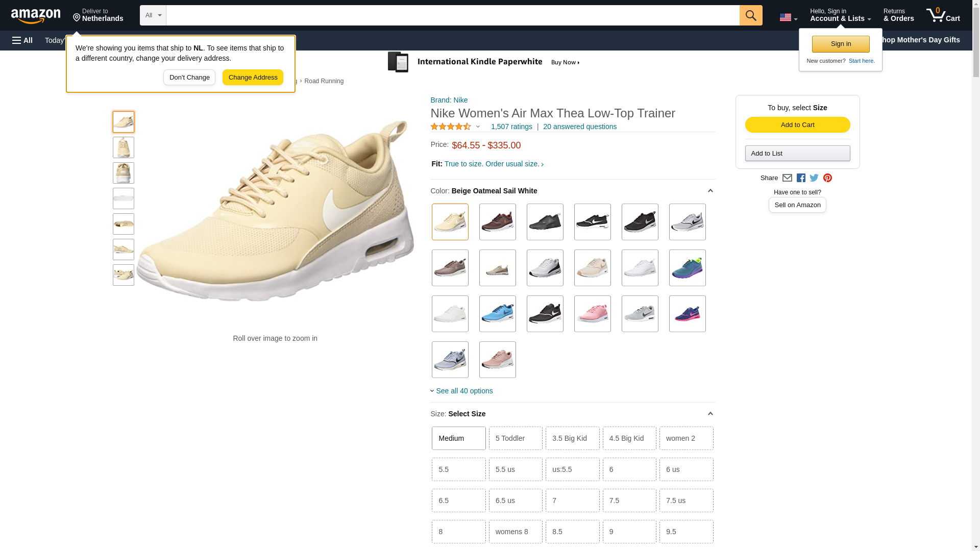Click inside the search text field
The height and width of the screenshot is (551, 980).
click(x=452, y=15)
